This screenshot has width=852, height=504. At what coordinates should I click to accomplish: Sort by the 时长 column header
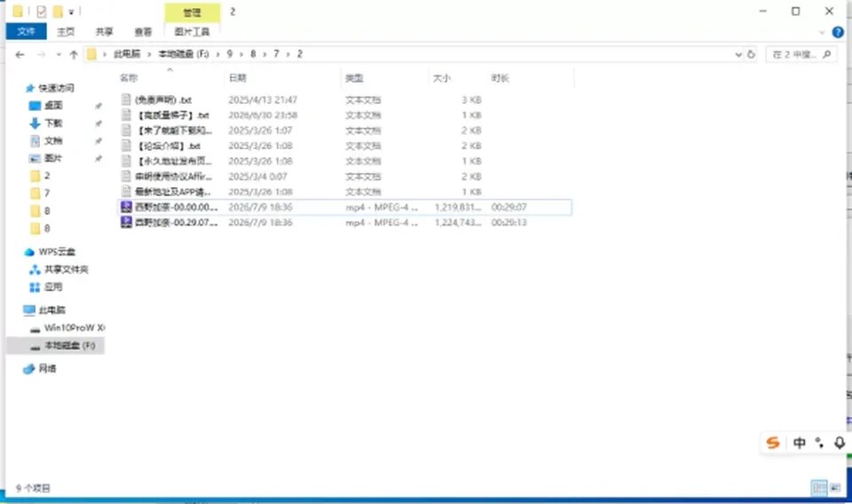pos(500,78)
